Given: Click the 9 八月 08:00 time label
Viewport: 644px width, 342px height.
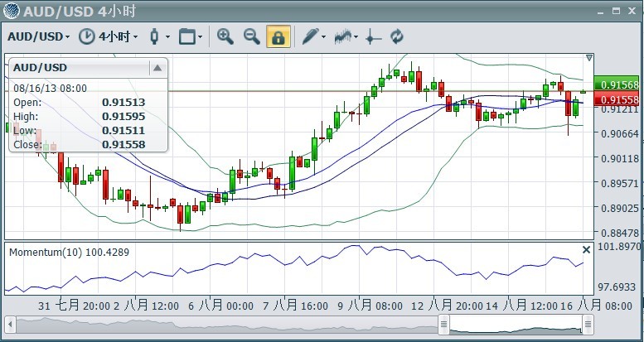Looking at the screenshot, I should point(370,306).
